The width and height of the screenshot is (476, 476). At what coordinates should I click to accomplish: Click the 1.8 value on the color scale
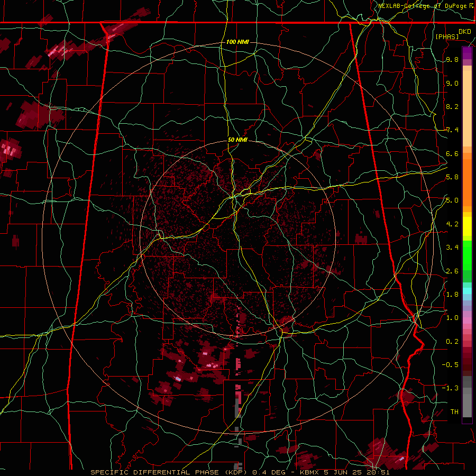[452, 295]
